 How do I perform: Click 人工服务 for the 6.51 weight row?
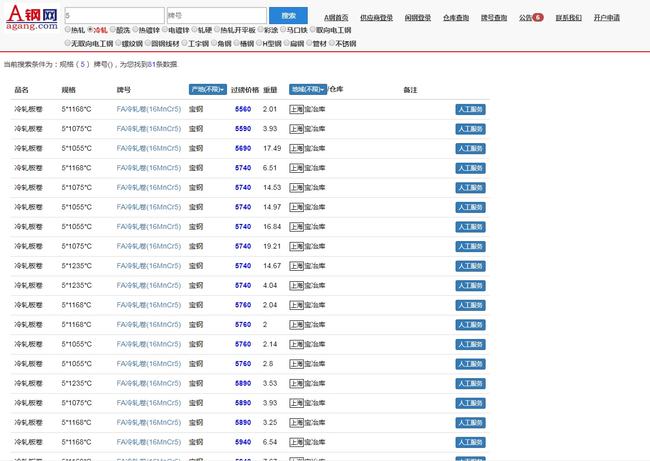[x=471, y=168]
